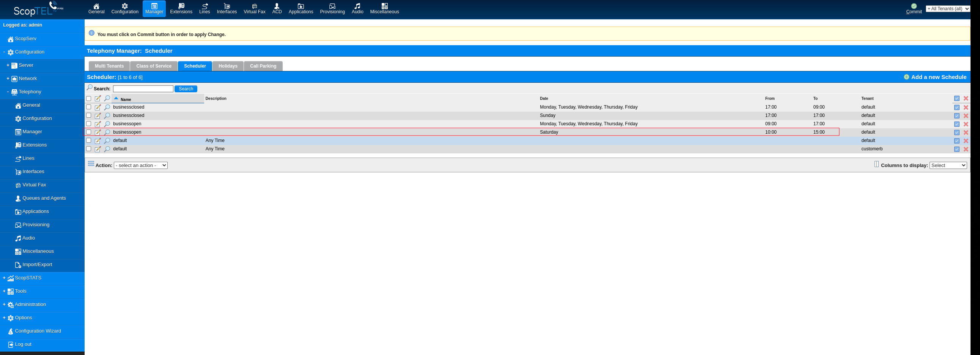Check the Saturday businessopen row checkbox
The width and height of the screenshot is (980, 355).
click(89, 132)
